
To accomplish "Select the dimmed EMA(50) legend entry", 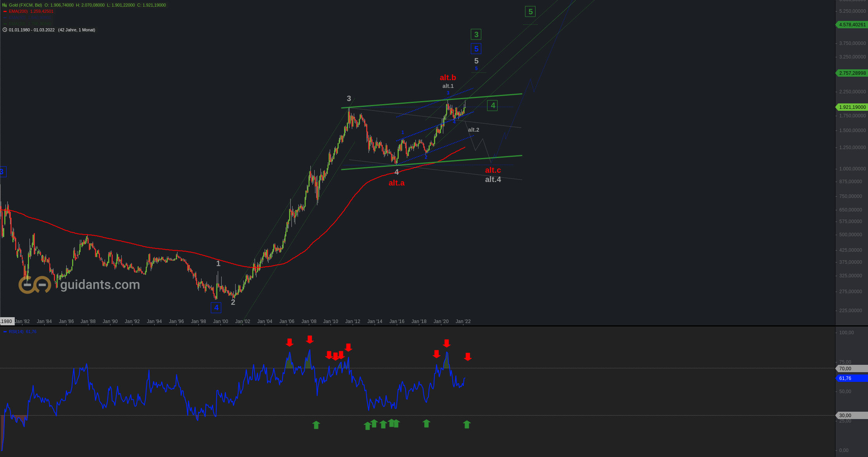I will 30,18.
